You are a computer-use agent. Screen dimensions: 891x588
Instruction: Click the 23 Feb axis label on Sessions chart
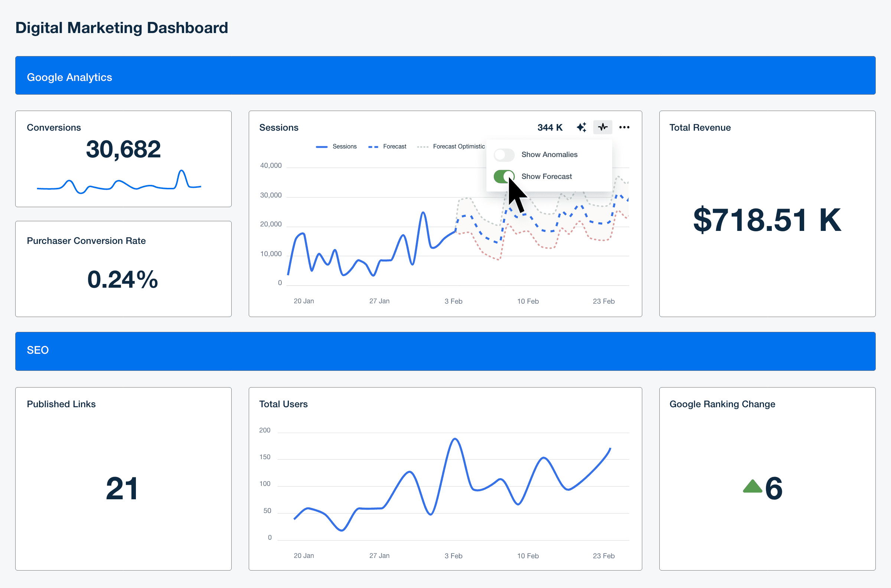click(604, 301)
